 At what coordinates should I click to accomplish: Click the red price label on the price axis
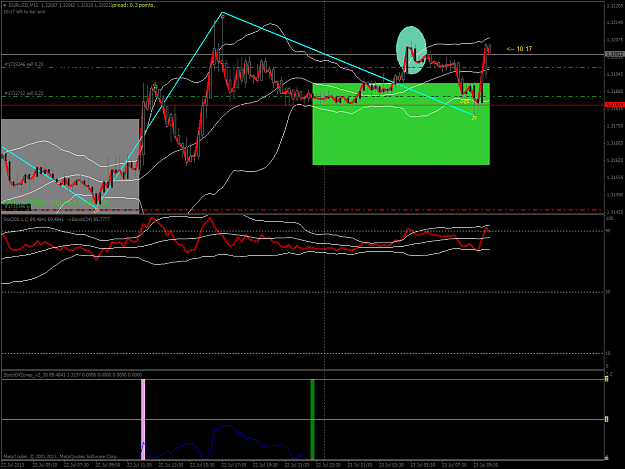pyautogui.click(x=614, y=105)
